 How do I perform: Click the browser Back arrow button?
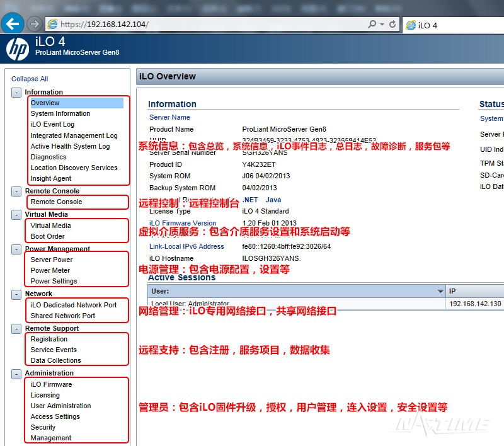click(x=12, y=23)
